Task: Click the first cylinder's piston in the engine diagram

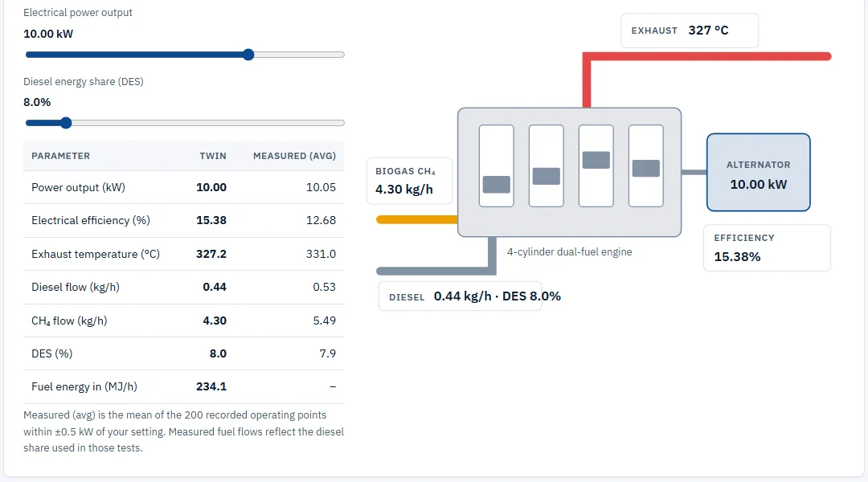Action: 497,184
